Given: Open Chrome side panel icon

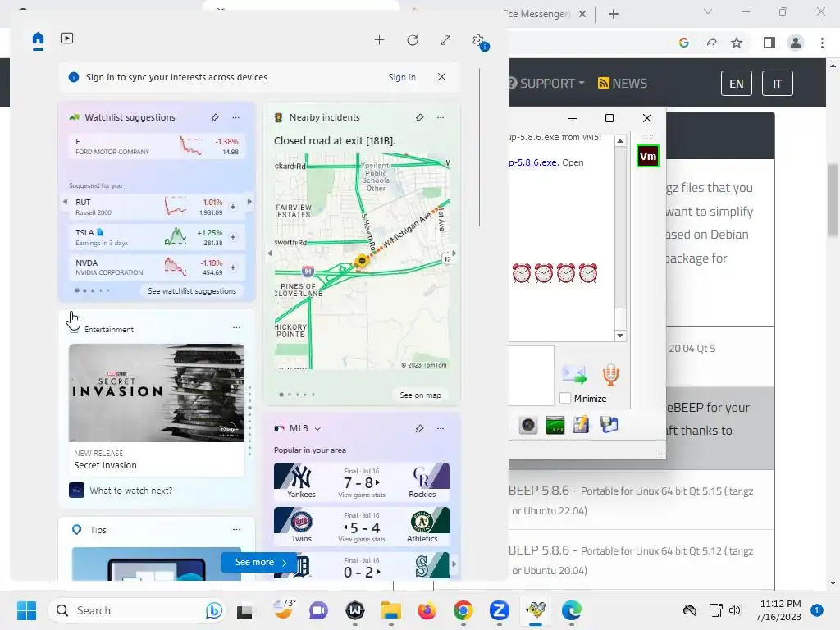Looking at the screenshot, I should click(769, 43).
